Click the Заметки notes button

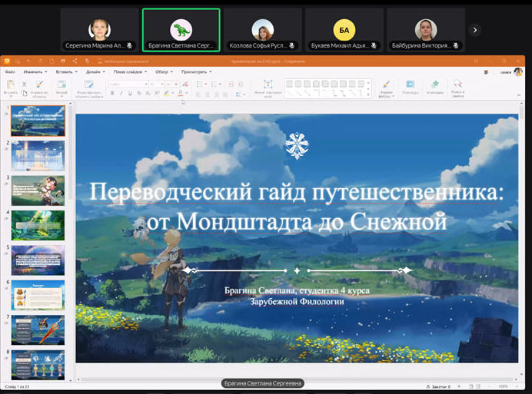coord(439,386)
